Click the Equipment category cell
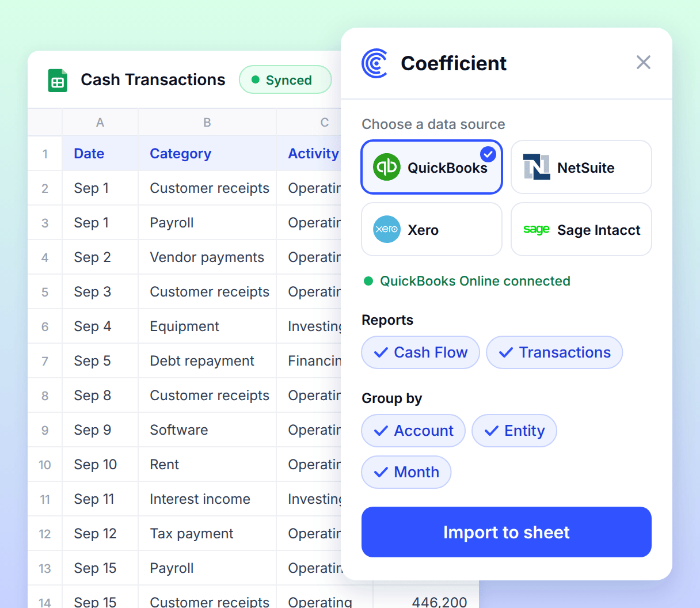This screenshot has height=608, width=700. point(207,326)
